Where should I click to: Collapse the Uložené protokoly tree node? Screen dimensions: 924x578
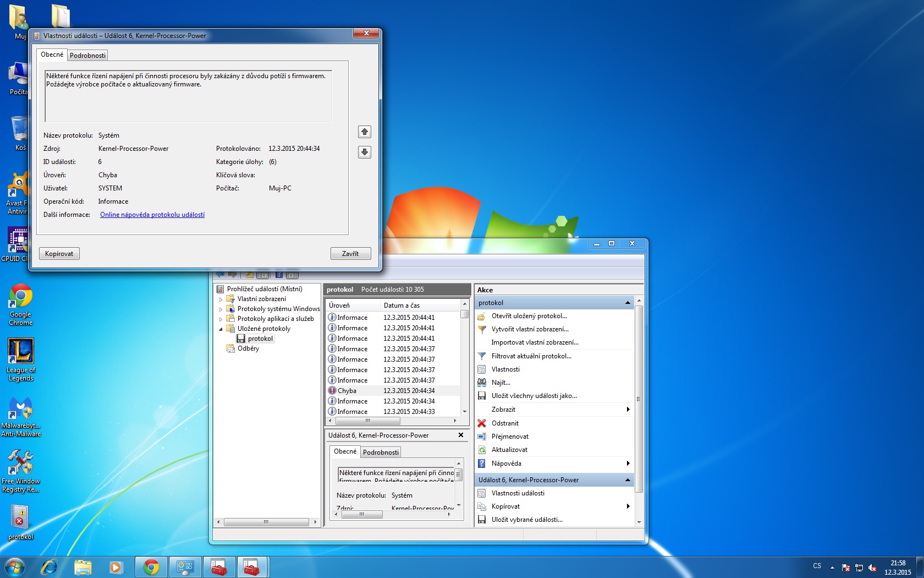[221, 329]
